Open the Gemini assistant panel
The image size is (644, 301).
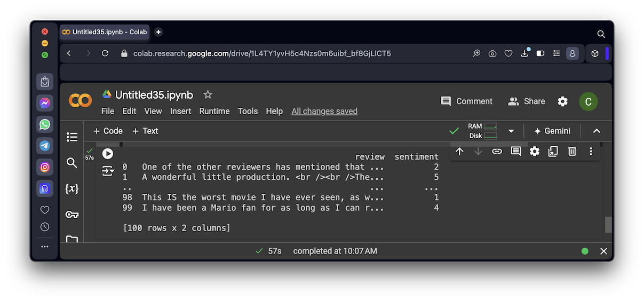click(552, 131)
